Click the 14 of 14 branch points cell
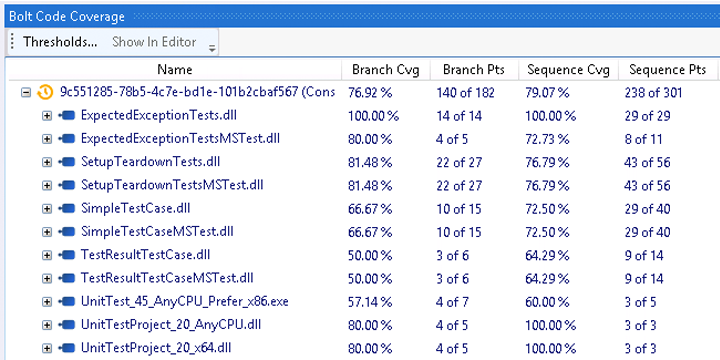 coord(459,116)
